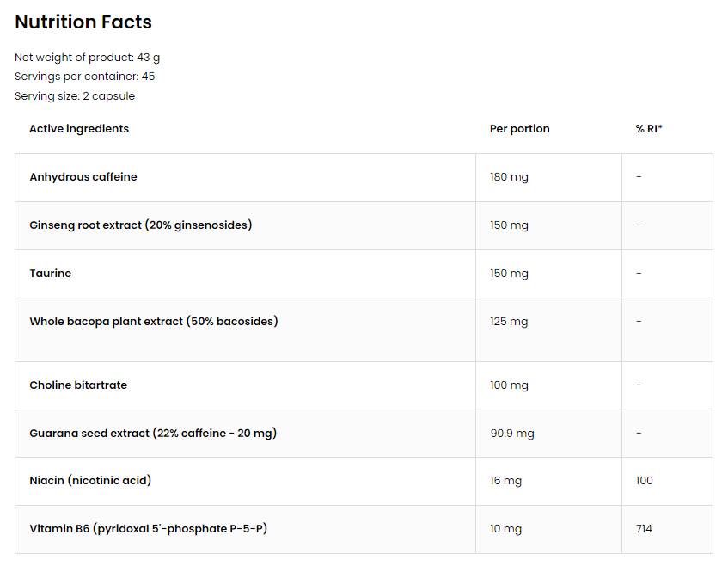This screenshot has width=728, height=566.
Task: Select the Anhydrous caffeine row label
Action: [83, 177]
